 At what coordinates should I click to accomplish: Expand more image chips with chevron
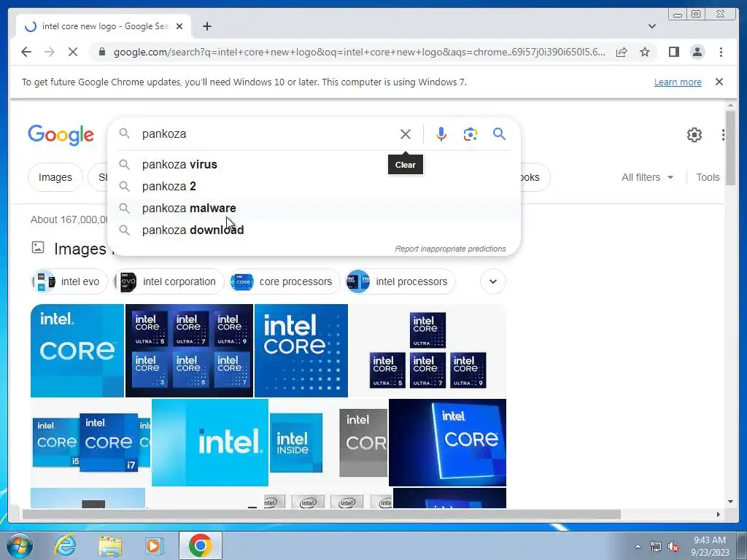[493, 281]
